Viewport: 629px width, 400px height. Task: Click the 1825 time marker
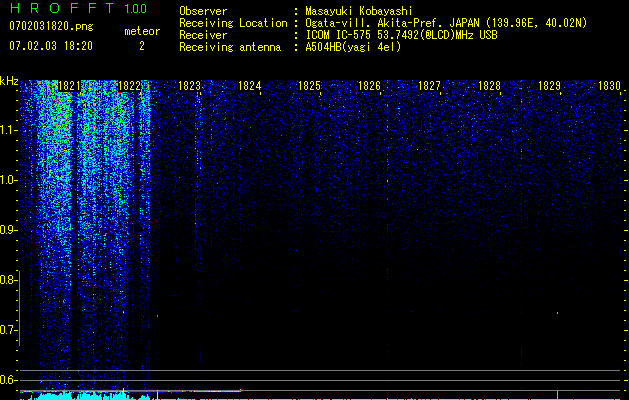click(309, 86)
